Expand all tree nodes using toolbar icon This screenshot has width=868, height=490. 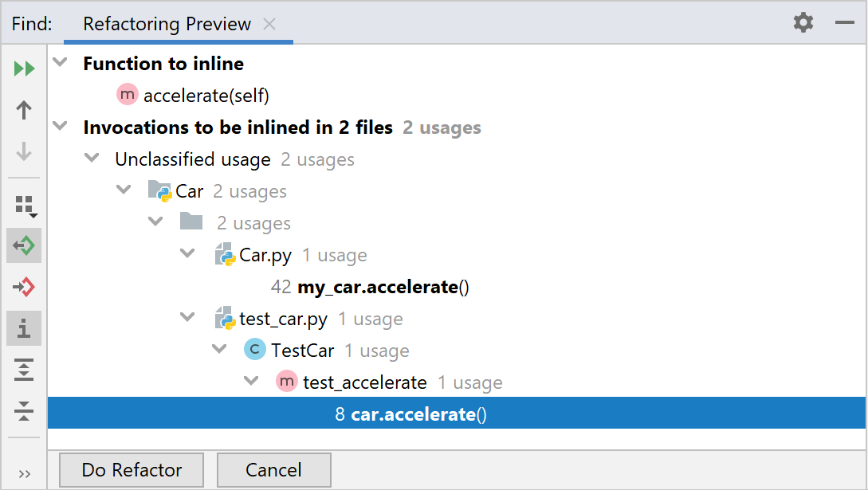coord(24,370)
